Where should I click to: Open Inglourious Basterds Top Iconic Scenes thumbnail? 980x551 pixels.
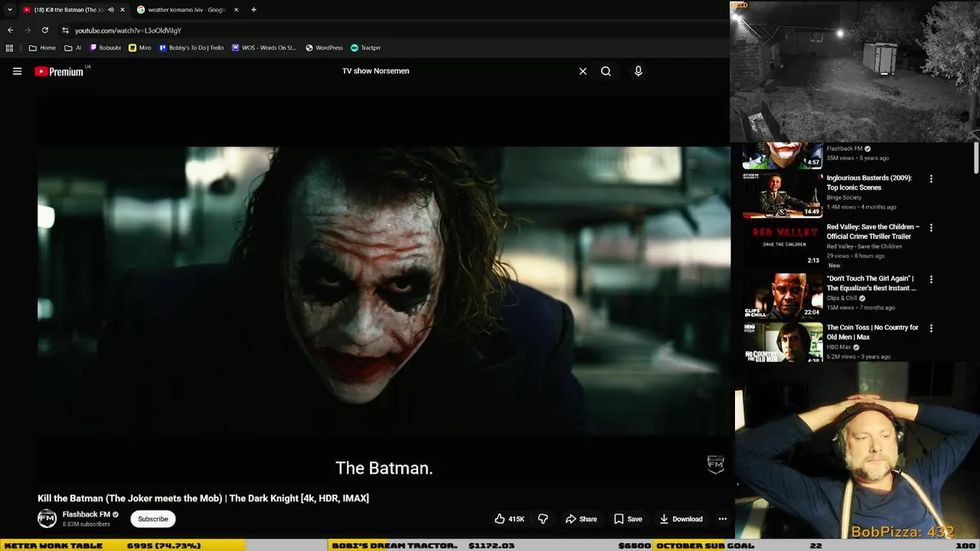pyautogui.click(x=782, y=195)
